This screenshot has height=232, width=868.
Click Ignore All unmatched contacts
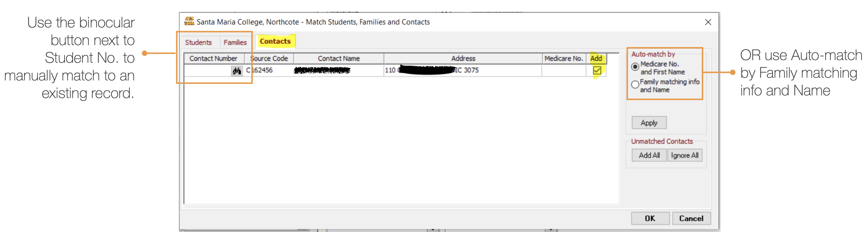684,155
